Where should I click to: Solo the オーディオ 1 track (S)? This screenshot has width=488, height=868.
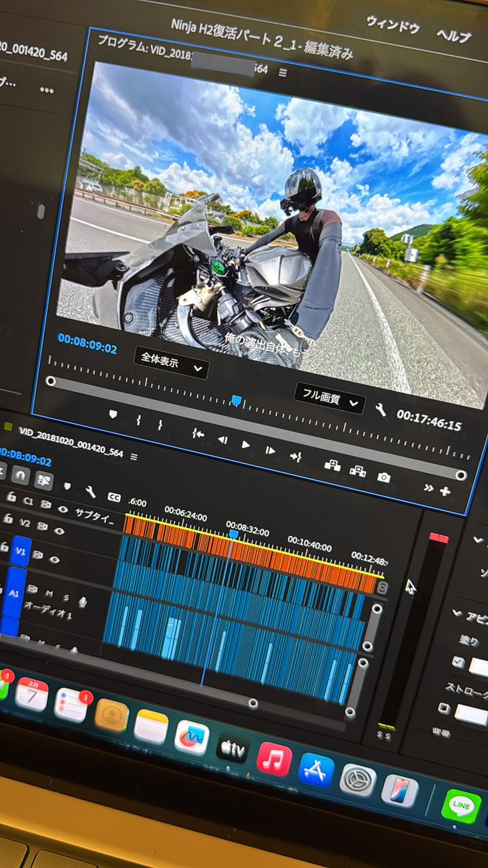[x=66, y=597]
